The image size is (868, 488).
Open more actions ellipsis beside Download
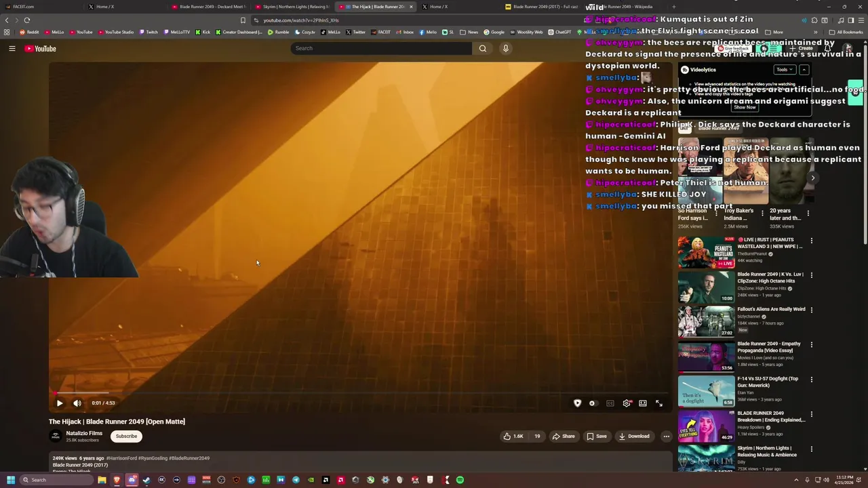666,436
